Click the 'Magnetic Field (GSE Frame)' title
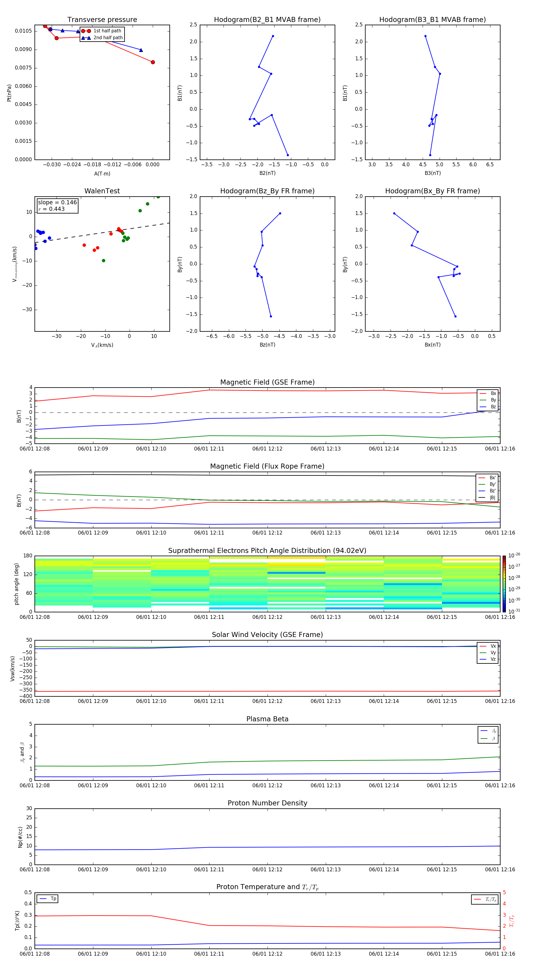 (x=267, y=382)
